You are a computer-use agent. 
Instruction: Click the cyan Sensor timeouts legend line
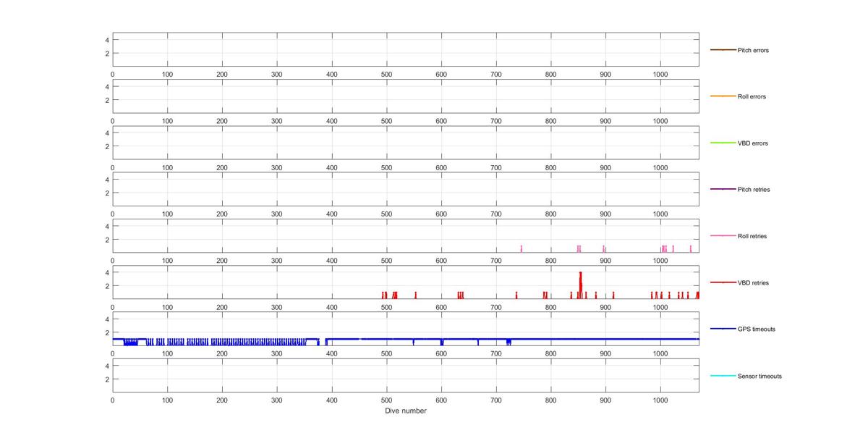tap(723, 376)
